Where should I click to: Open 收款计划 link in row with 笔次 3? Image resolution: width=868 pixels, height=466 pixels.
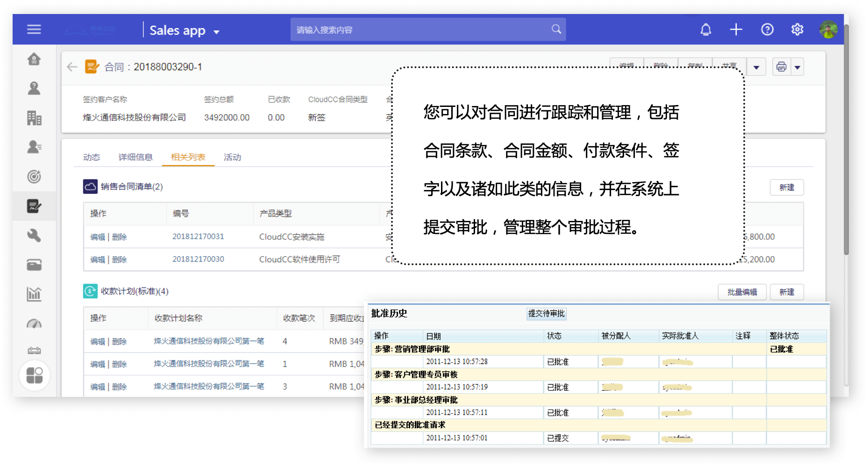click(209, 386)
